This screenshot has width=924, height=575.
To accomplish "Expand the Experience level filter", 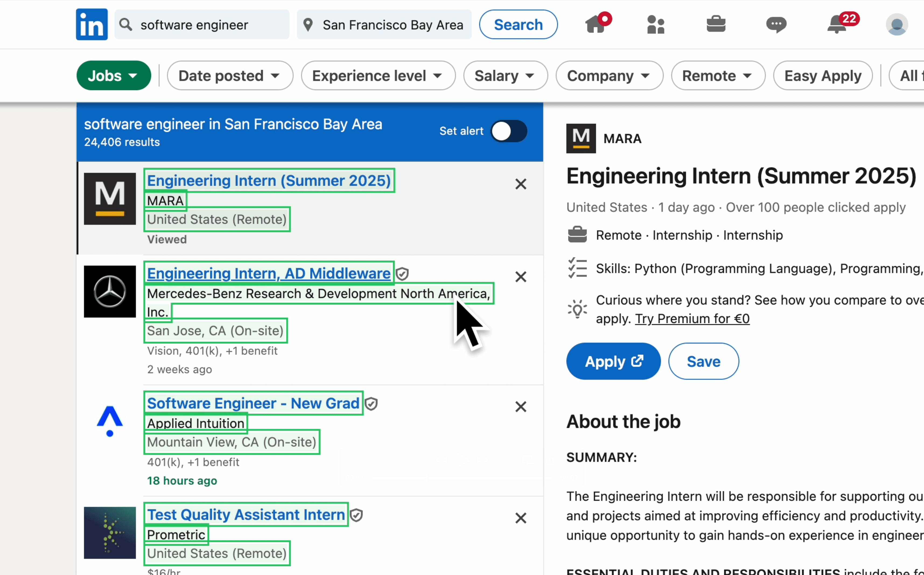I will tap(378, 76).
